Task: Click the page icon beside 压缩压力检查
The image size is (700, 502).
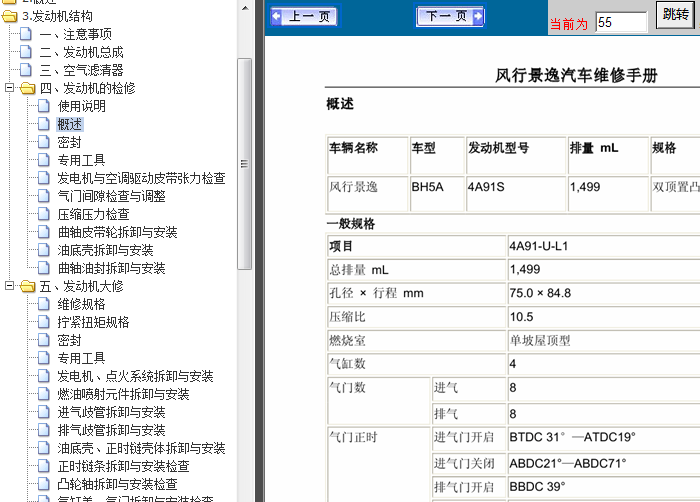Action: [x=44, y=214]
